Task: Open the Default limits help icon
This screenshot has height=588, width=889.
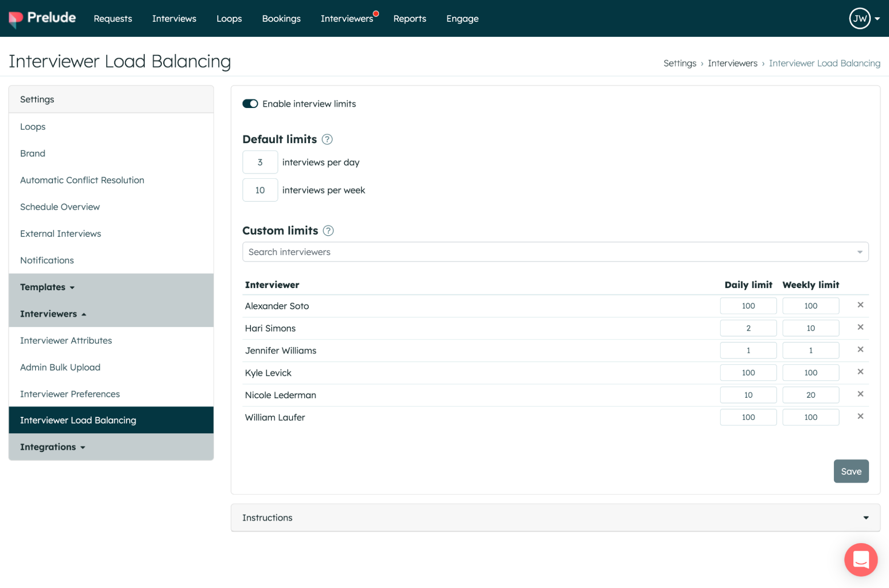Action: (x=327, y=140)
